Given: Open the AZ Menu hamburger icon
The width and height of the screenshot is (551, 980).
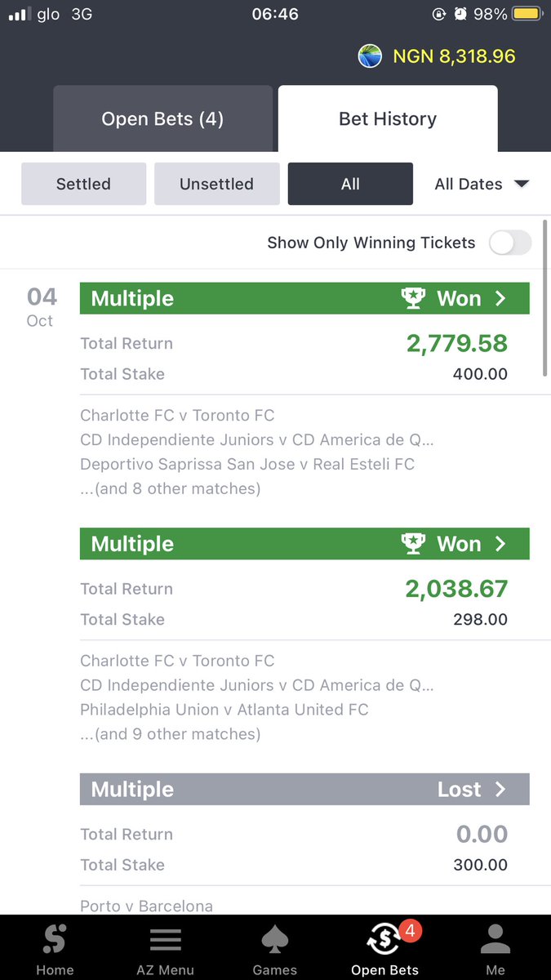Looking at the screenshot, I should (x=165, y=941).
